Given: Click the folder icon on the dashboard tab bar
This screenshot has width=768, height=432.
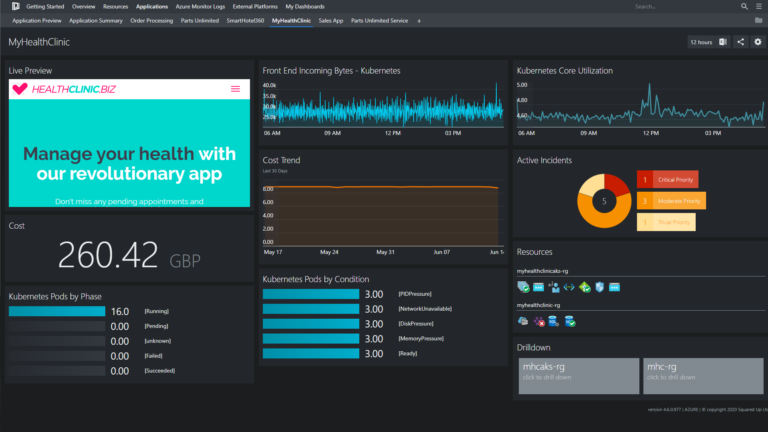Looking at the screenshot, I should click(x=758, y=20).
